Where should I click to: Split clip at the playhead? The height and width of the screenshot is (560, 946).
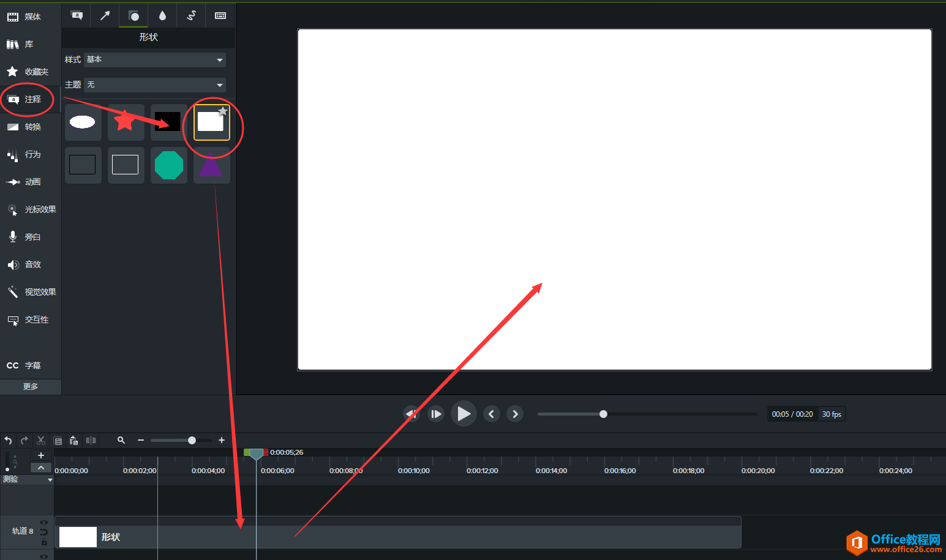pos(91,441)
